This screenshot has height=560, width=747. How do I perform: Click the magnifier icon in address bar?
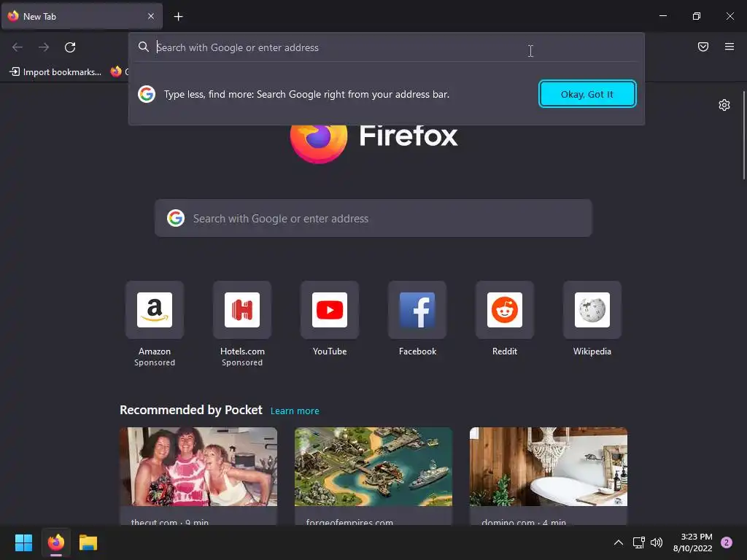[x=144, y=47]
